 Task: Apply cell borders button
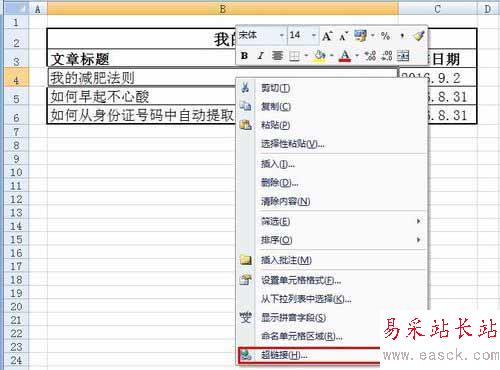[x=294, y=56]
